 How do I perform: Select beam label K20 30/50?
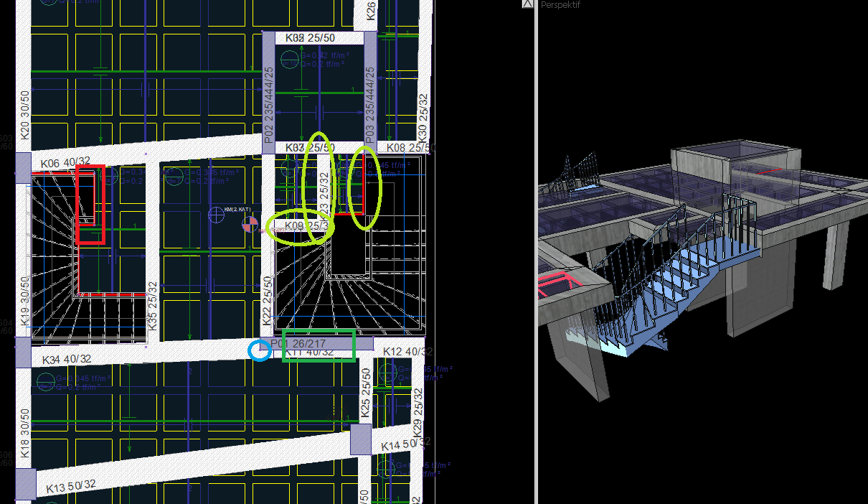click(x=24, y=115)
